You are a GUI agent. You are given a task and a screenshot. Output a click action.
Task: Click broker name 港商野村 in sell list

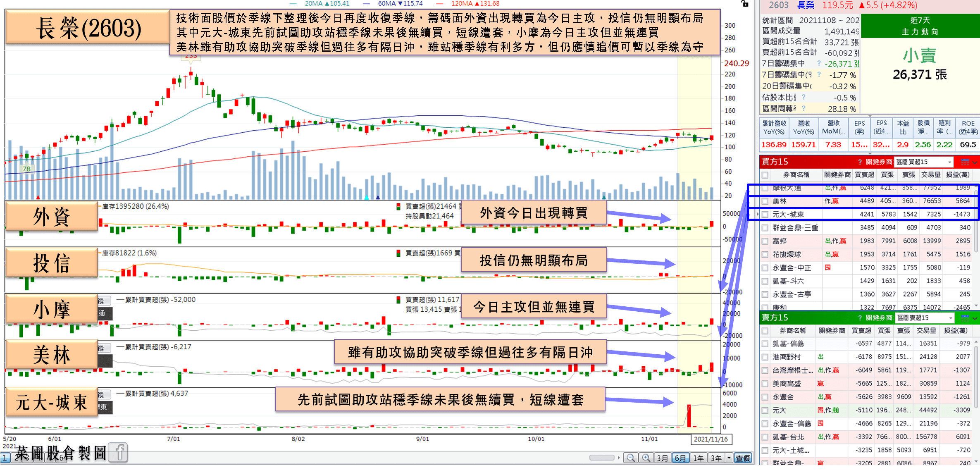[x=787, y=357]
